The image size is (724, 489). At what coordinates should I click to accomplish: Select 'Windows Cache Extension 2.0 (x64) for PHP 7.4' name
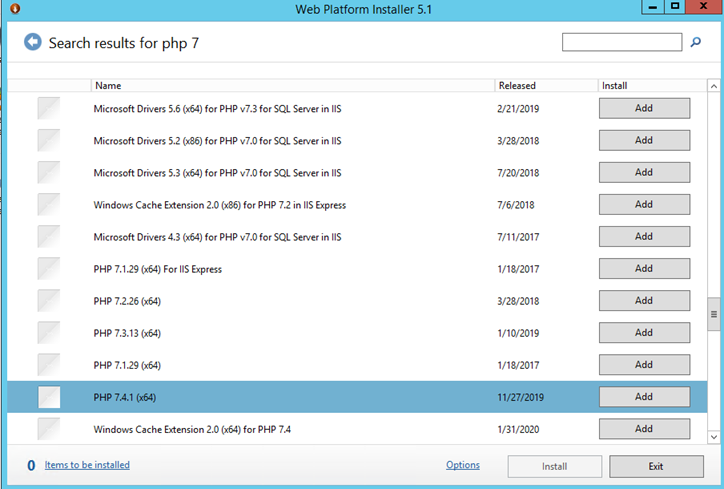click(192, 429)
